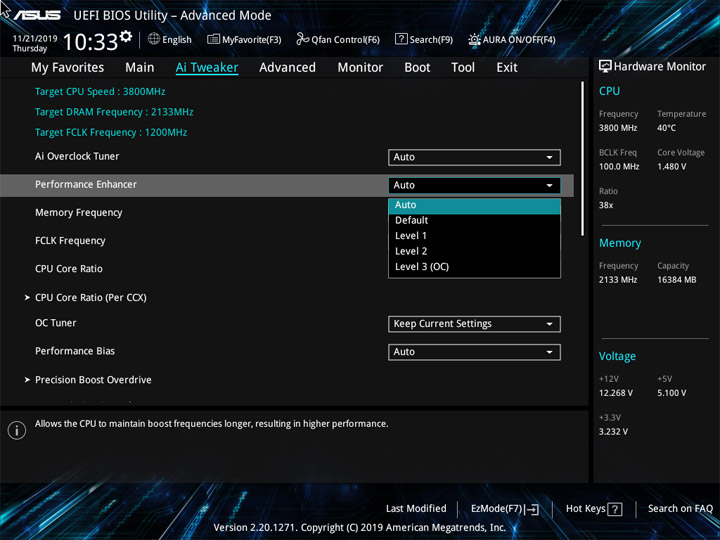Click the 10:33 clock display
Viewport: 720px width, 540px height.
pyautogui.click(x=90, y=42)
